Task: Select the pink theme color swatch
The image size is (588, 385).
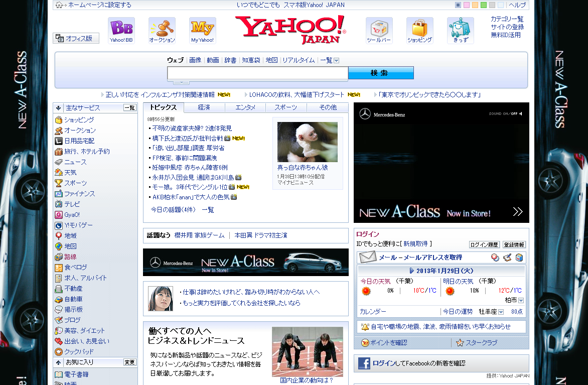Action: [x=467, y=5]
